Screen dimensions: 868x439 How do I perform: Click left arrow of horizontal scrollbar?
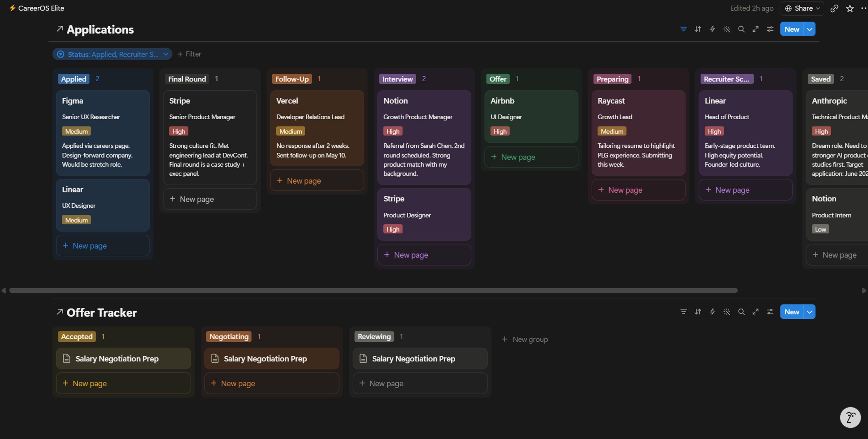coord(3,290)
